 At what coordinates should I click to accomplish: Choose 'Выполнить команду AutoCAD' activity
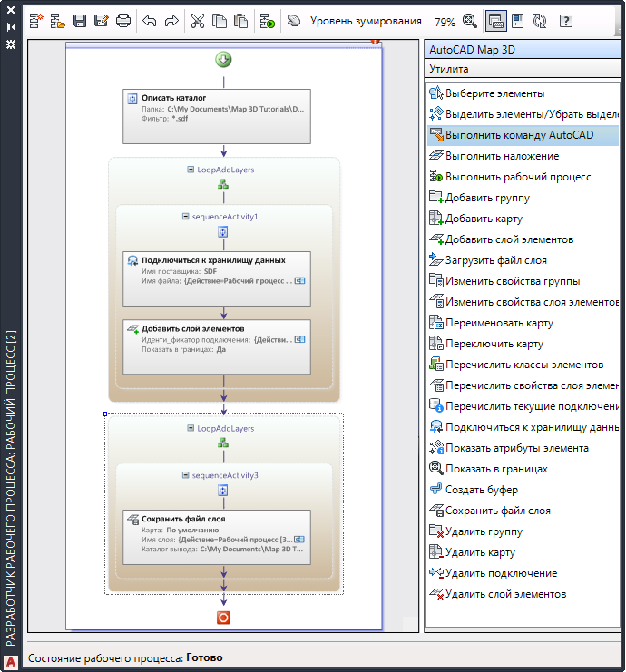click(x=523, y=135)
